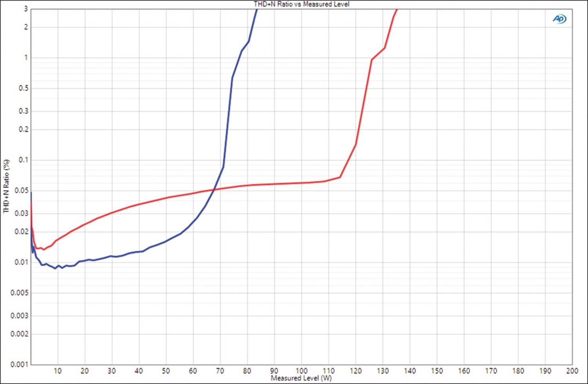588x384 pixels.
Task: Click the y-axis value 3
Action: pyautogui.click(x=26, y=9)
